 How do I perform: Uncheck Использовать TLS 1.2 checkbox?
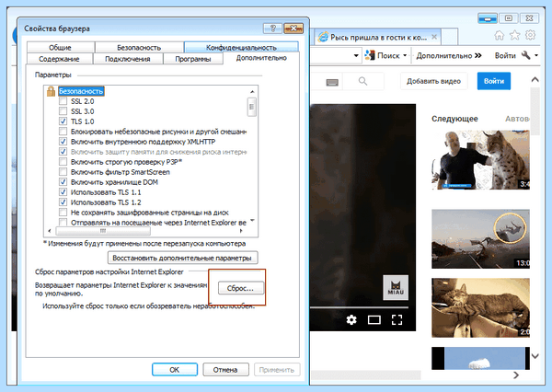[x=63, y=202]
